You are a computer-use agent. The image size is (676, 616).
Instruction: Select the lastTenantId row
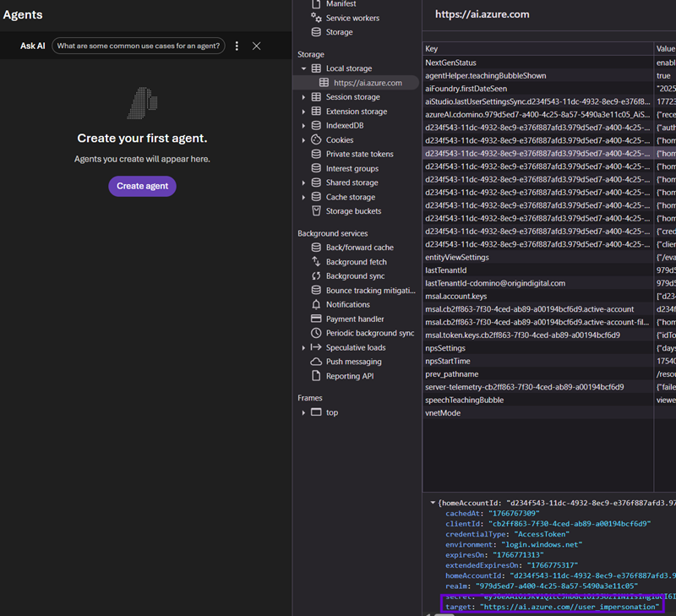pos(549,270)
